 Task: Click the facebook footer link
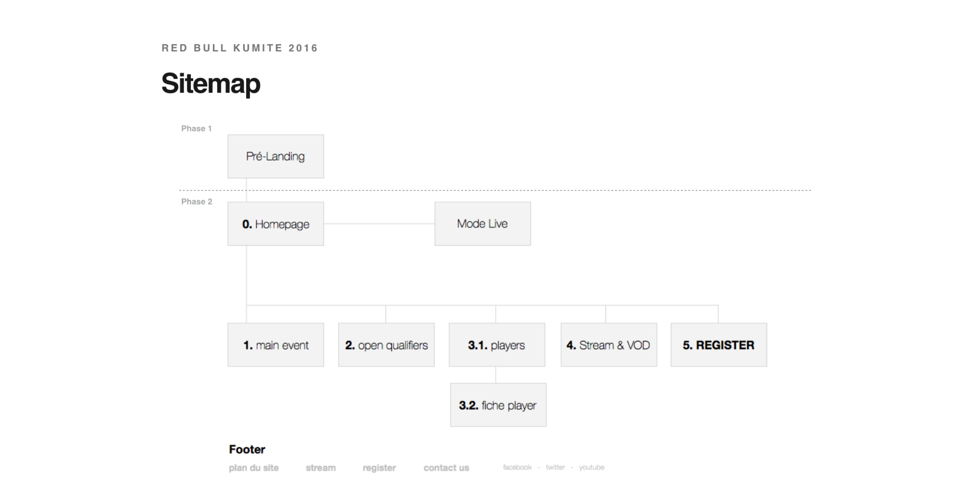coord(517,467)
